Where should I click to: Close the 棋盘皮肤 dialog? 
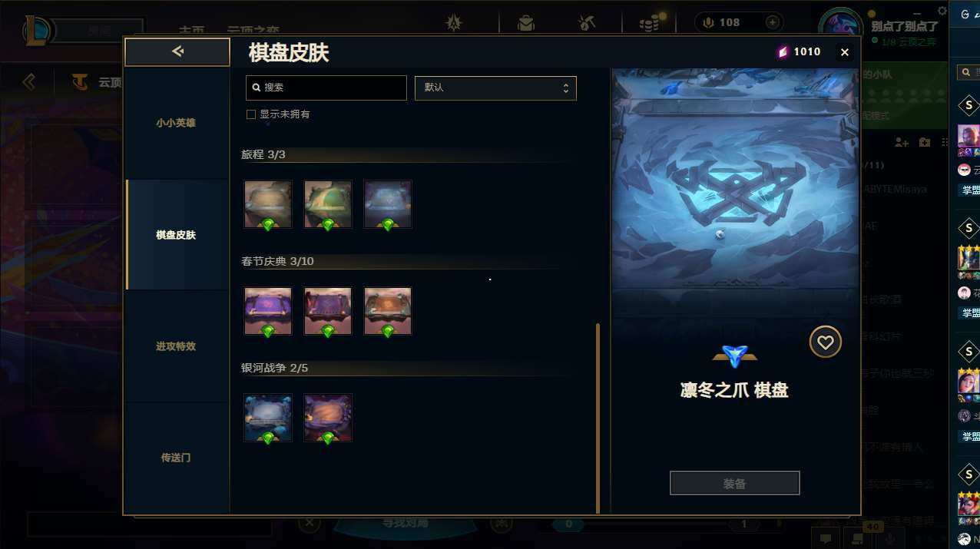coord(845,52)
